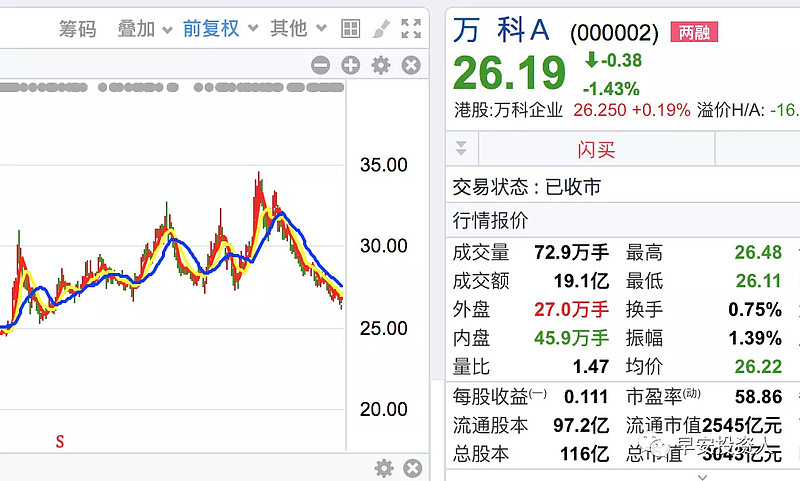Screen dimensions: 800x481
Task: Click the 交易状态 已收市 status line
Action: click(x=527, y=187)
